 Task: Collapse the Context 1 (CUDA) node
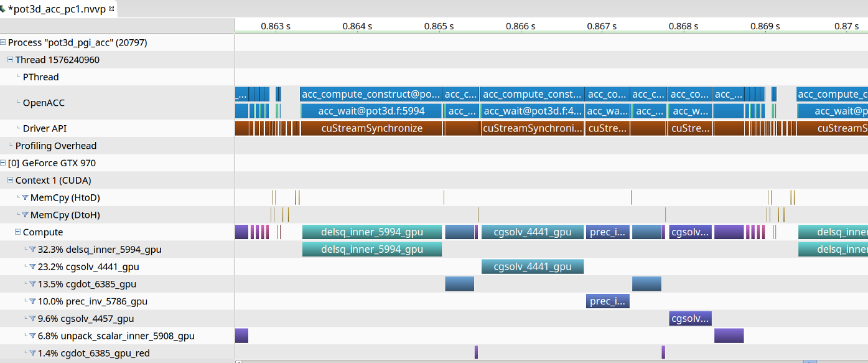[x=10, y=181]
